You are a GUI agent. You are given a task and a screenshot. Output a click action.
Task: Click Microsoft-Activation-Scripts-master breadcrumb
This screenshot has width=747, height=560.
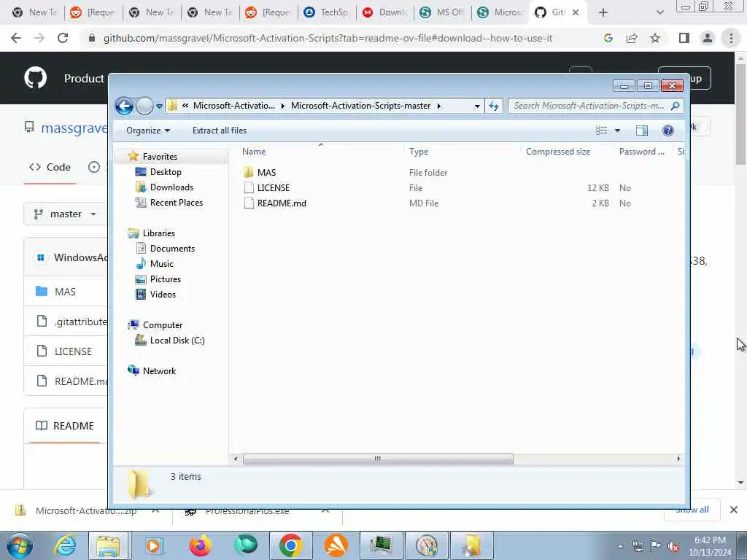[360, 106]
